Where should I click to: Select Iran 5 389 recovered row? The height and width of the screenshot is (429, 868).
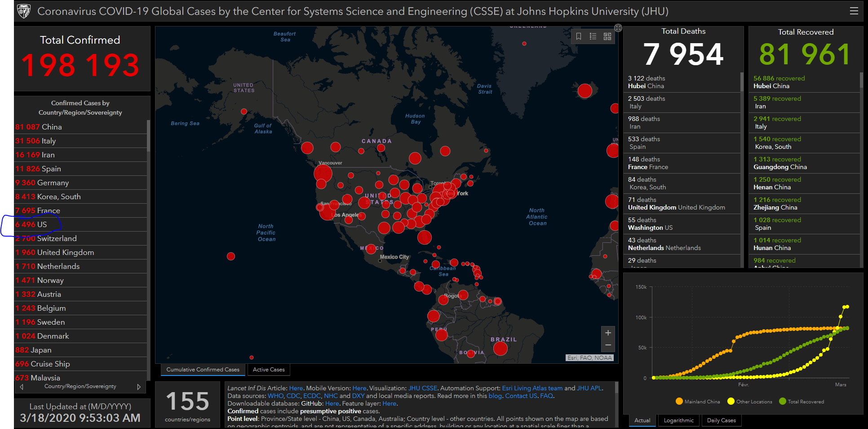[x=804, y=102]
